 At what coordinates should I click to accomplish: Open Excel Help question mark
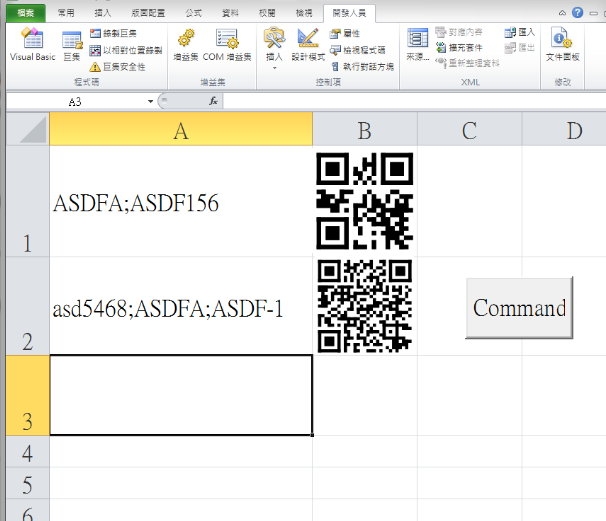point(577,13)
